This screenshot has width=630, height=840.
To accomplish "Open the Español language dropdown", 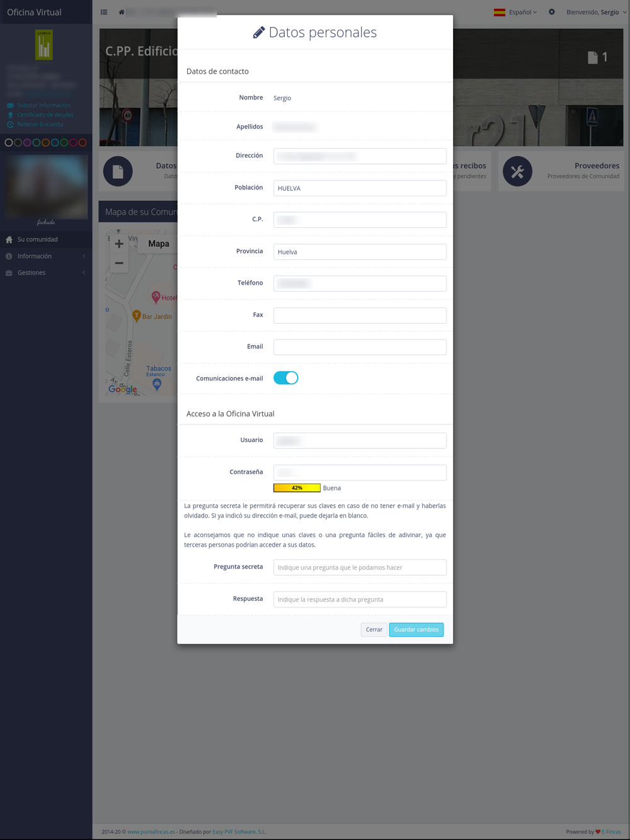I will click(x=515, y=12).
